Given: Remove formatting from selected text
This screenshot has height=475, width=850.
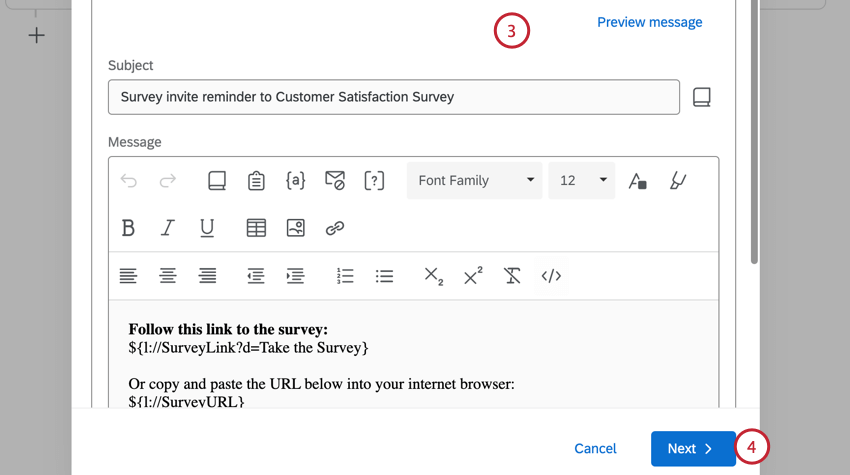Looking at the screenshot, I should point(512,276).
